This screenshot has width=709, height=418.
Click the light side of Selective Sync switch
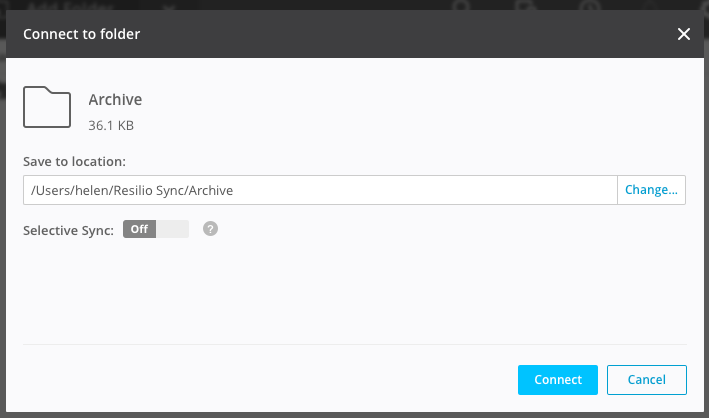pos(172,229)
